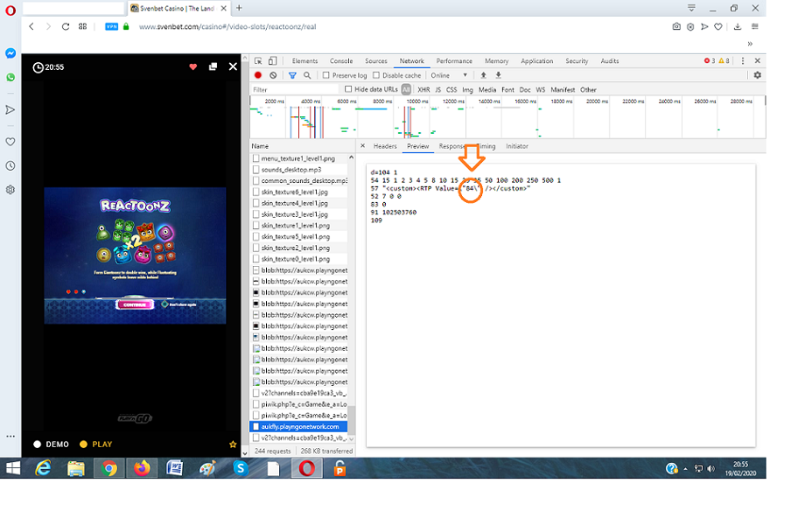The height and width of the screenshot is (532, 798).
Task: Open network settings gear icon
Action: click(757, 75)
